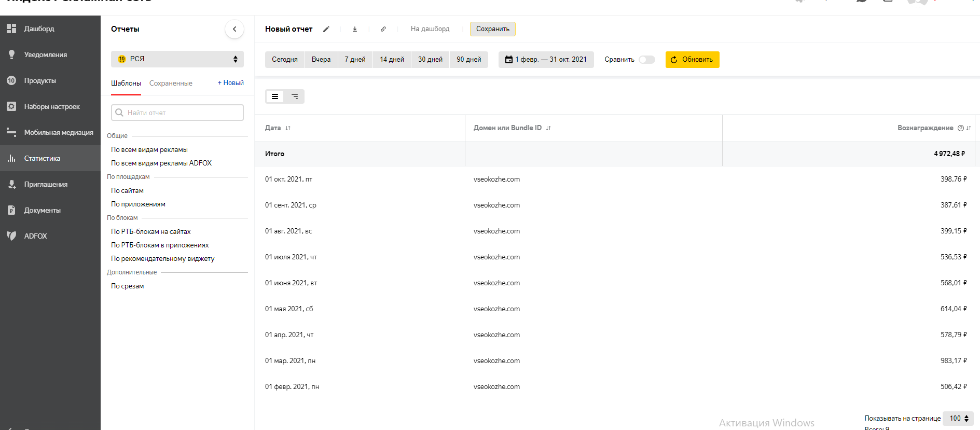Click the Обновить button

(692, 60)
